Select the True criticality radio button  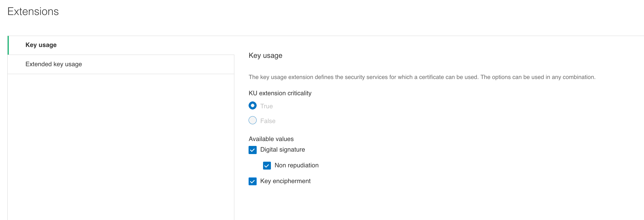252,106
